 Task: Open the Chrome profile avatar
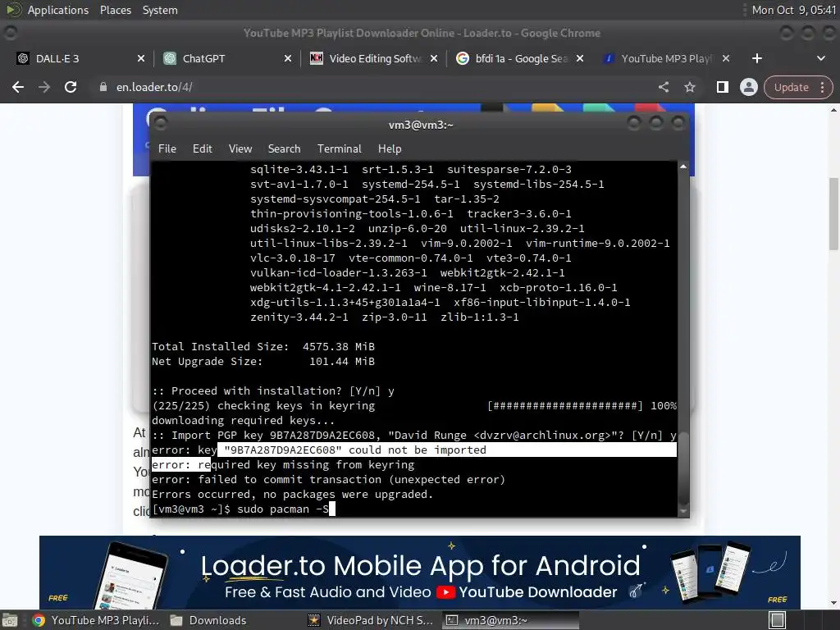(748, 87)
